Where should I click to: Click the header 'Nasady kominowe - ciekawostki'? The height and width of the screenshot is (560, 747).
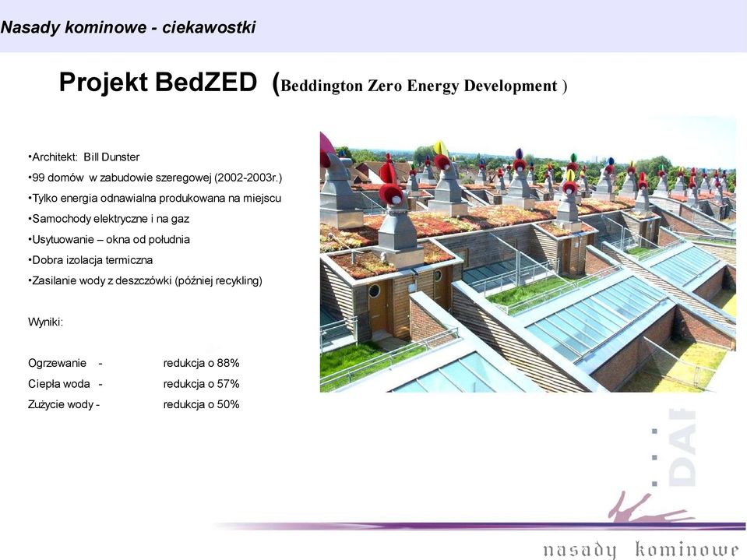click(x=129, y=27)
